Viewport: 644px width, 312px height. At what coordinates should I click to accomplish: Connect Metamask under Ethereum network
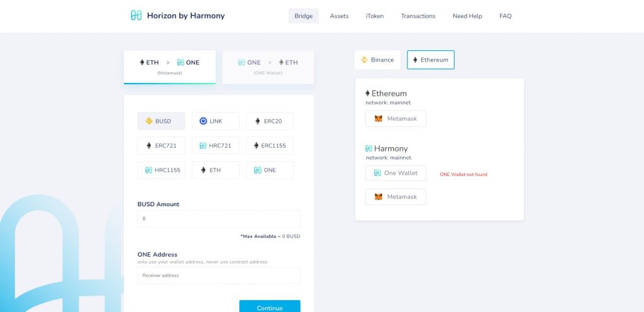pos(396,119)
